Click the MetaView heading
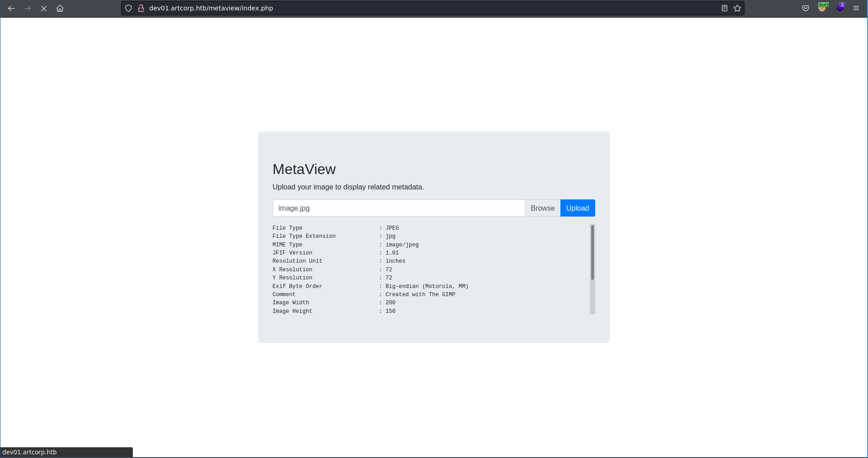This screenshot has width=868, height=458. 304,169
